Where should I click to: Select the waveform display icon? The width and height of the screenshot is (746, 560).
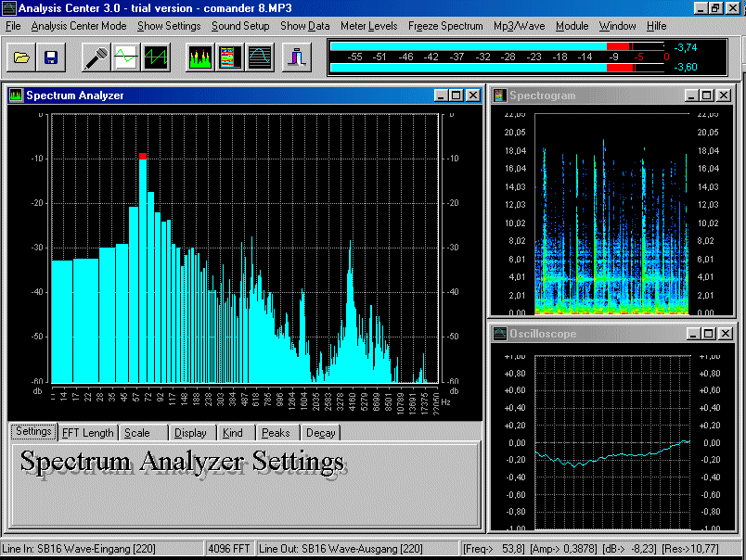pos(124,57)
